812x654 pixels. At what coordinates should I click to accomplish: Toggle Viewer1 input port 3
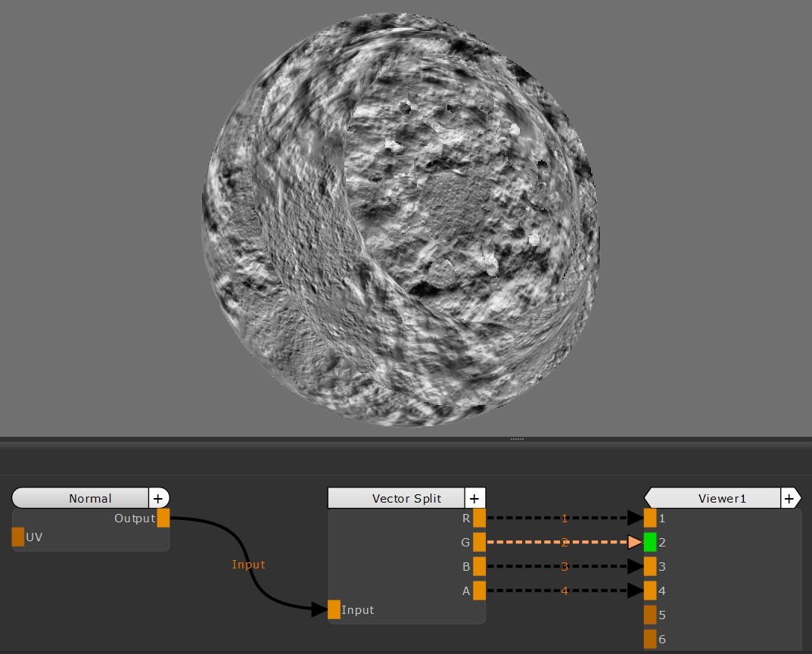click(x=650, y=566)
